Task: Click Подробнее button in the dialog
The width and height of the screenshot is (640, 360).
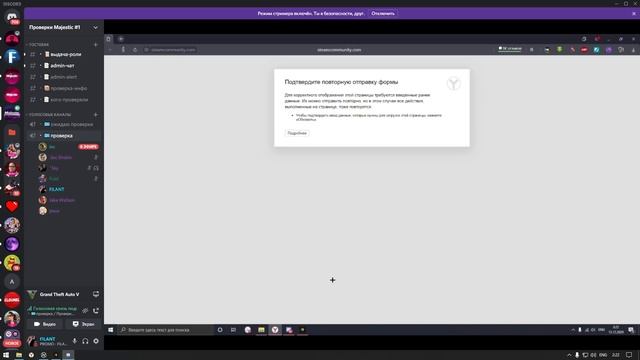Action: click(x=297, y=133)
